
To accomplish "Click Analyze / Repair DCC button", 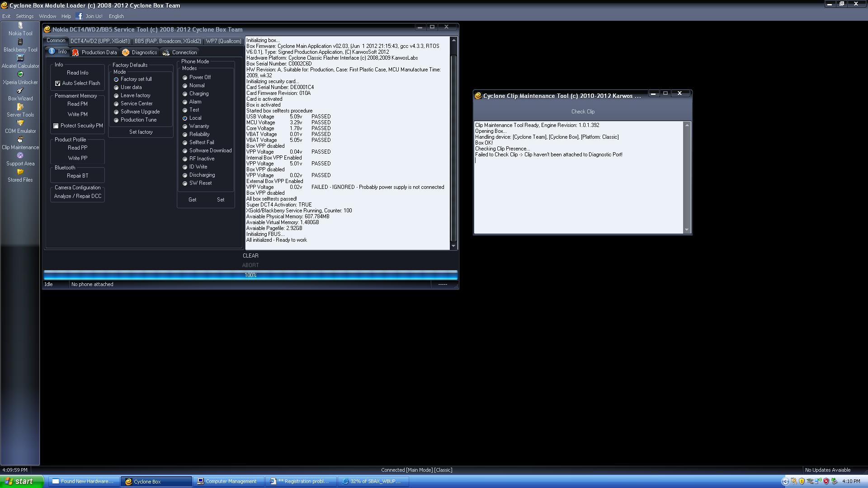I will tap(78, 196).
